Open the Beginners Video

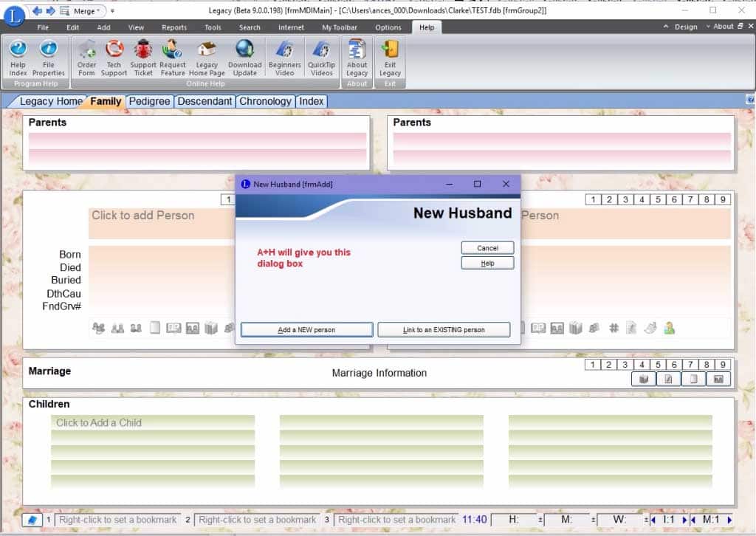[284, 58]
